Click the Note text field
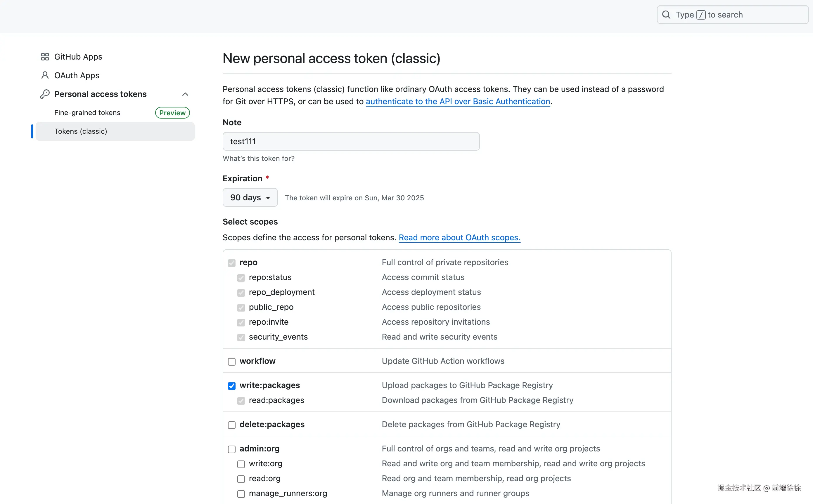813x504 pixels. click(x=351, y=141)
